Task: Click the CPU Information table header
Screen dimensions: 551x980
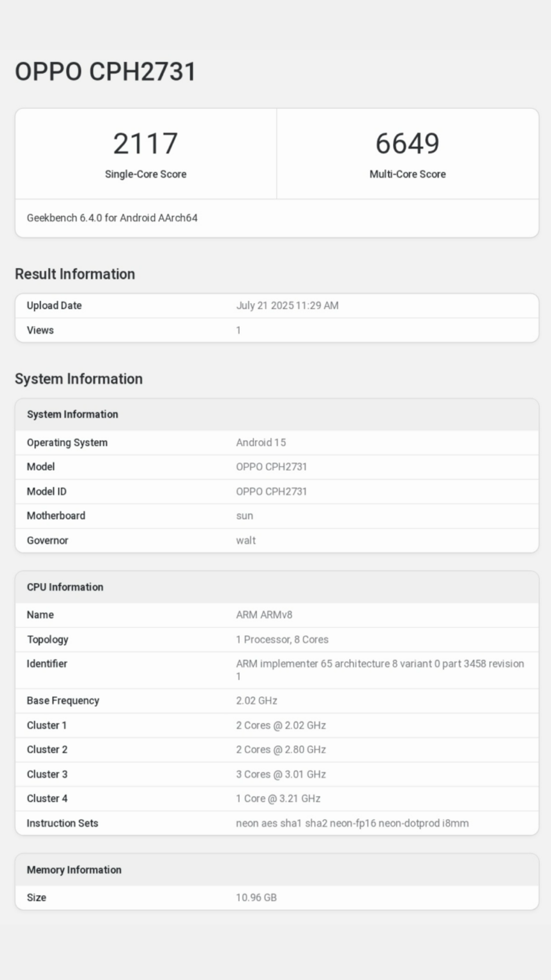Action: coord(65,587)
